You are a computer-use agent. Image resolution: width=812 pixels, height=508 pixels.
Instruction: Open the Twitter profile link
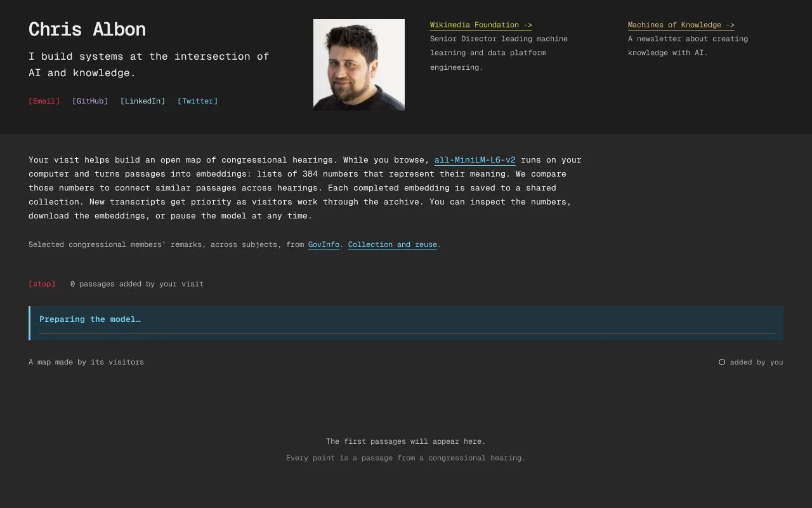point(197,101)
